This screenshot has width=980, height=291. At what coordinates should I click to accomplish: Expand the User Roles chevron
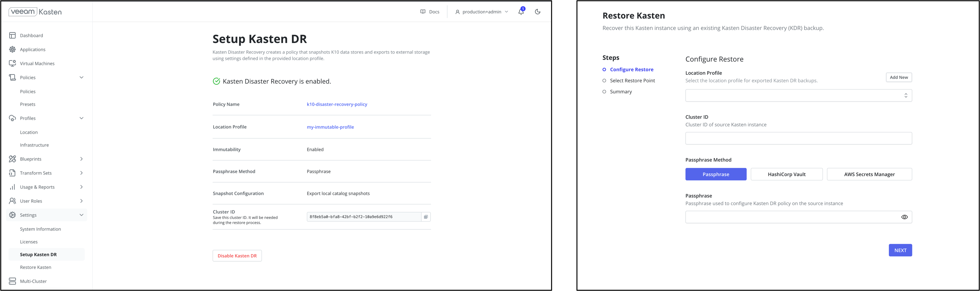81,201
